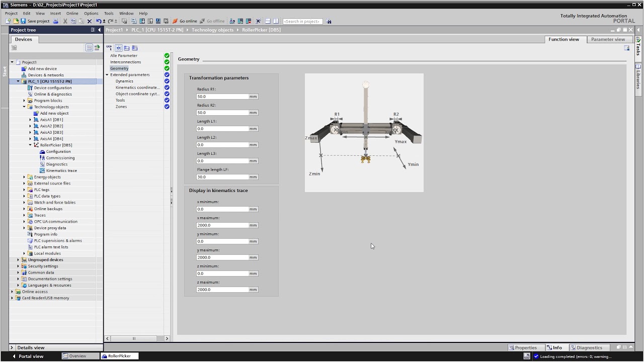Image resolution: width=644 pixels, height=362 pixels.
Task: Click the Cross-references icon in toolbar
Action: tap(258, 21)
